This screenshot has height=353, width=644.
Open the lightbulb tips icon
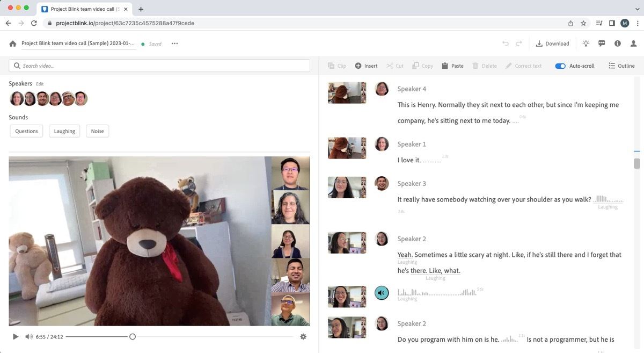pyautogui.click(x=586, y=44)
